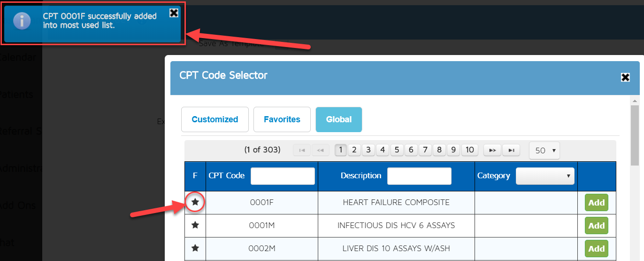644x261 pixels.
Task: Go to first page of results
Action: [302, 150]
